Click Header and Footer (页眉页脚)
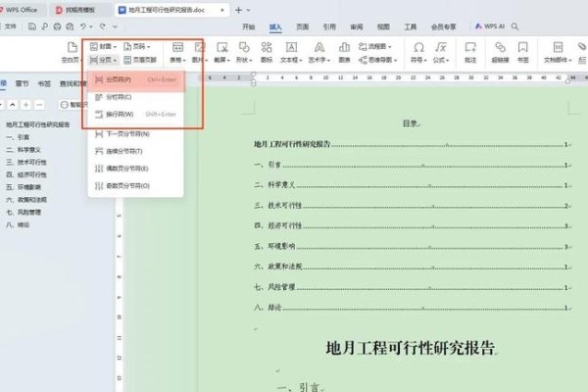Screen dimensions: 588x392 coord(140,60)
